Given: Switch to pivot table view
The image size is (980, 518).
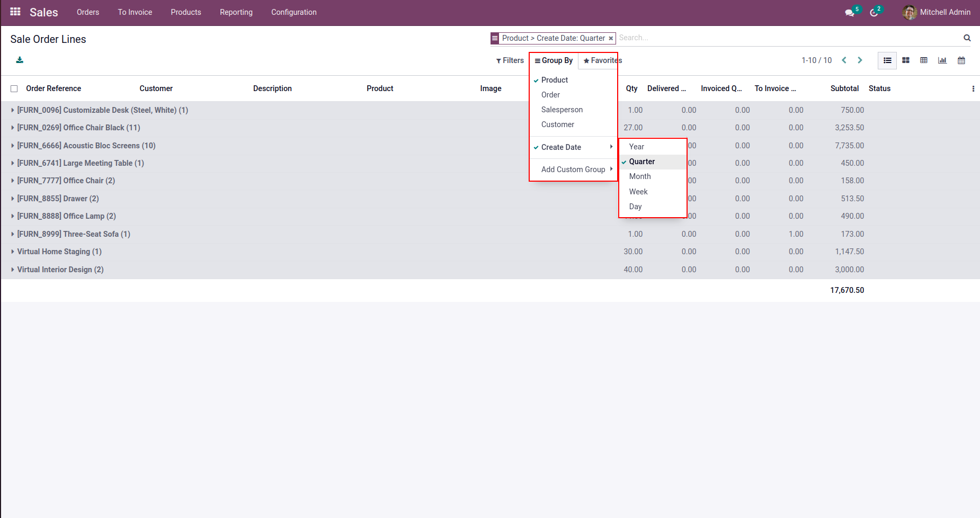Looking at the screenshot, I should tap(924, 60).
